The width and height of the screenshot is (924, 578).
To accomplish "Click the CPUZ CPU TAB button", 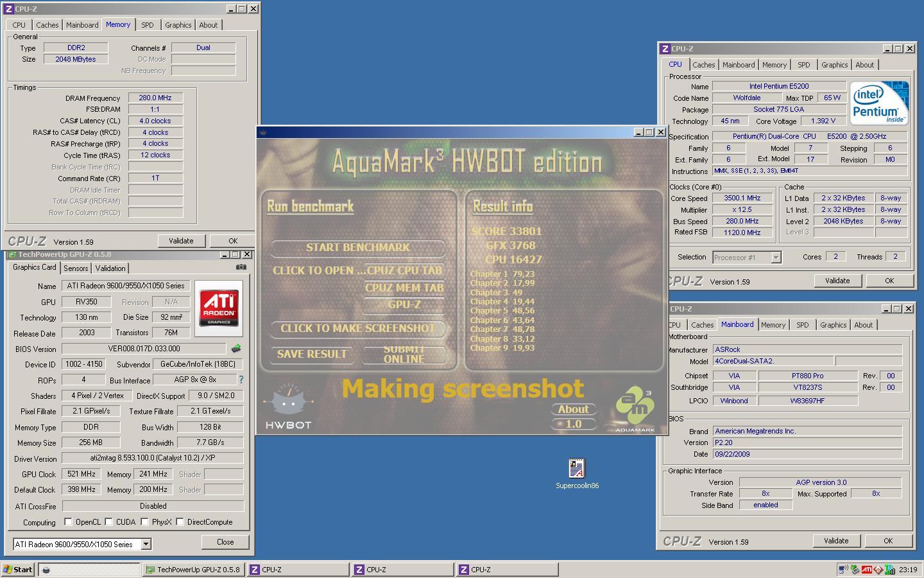I will click(x=404, y=270).
